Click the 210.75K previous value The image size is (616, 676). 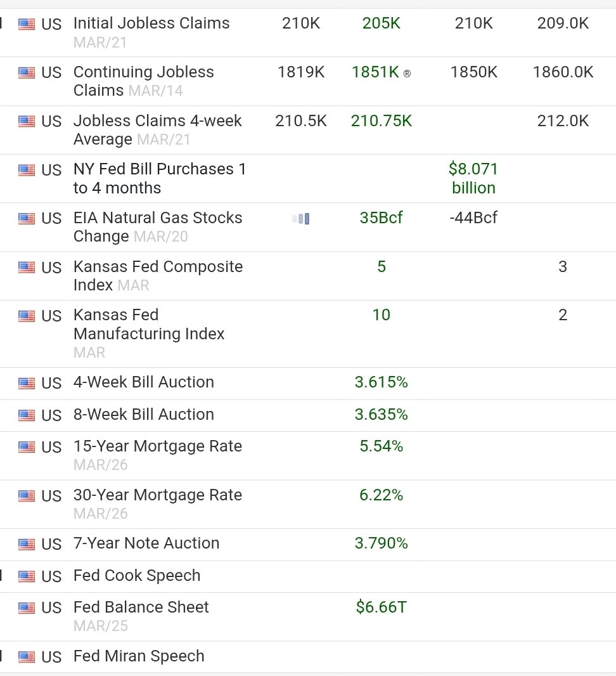pyautogui.click(x=382, y=120)
